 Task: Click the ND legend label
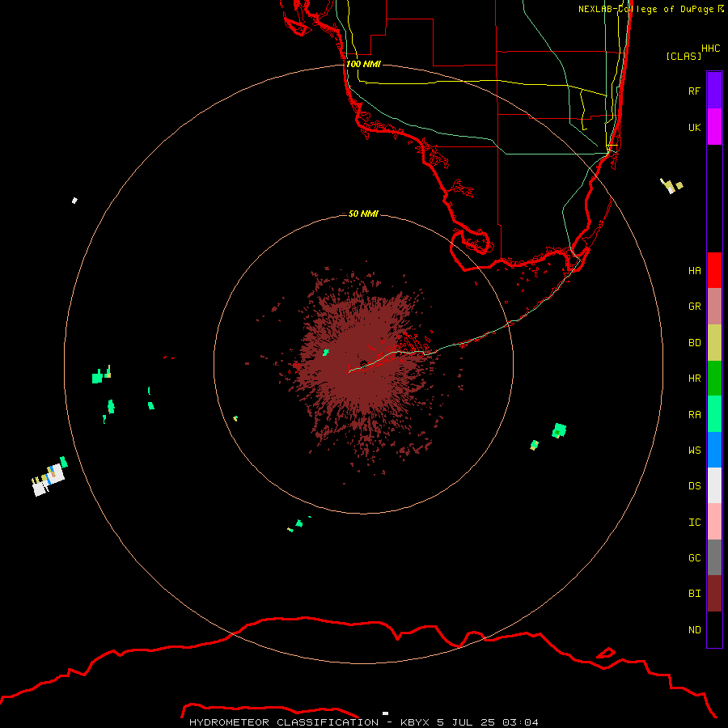694,630
